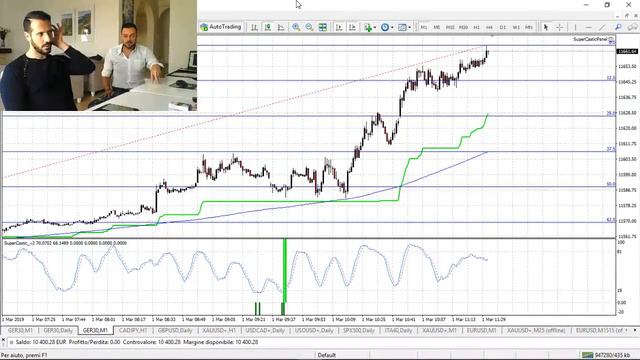The height and width of the screenshot is (360, 640).
Task: Open the ITA40,Daily chart tab
Action: click(398, 330)
